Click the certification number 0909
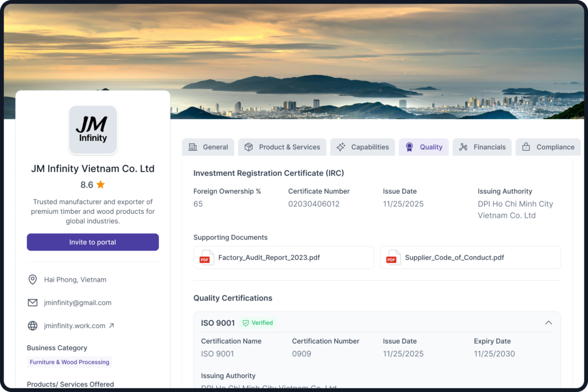Viewport: 588px width, 392px height. pos(301,353)
